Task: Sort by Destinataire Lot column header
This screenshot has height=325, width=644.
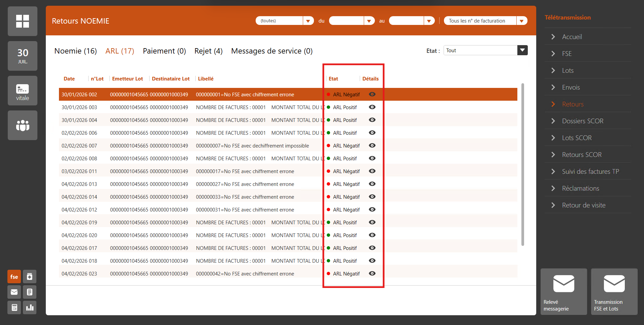Action: [x=171, y=79]
